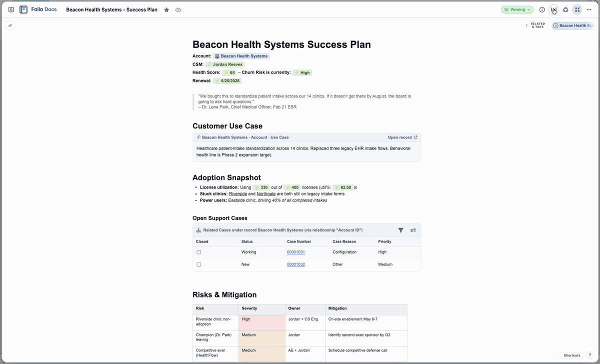Click the Beacon Health Systems tag chip text
Viewport: 600px width, 364px height.
click(x=576, y=25)
